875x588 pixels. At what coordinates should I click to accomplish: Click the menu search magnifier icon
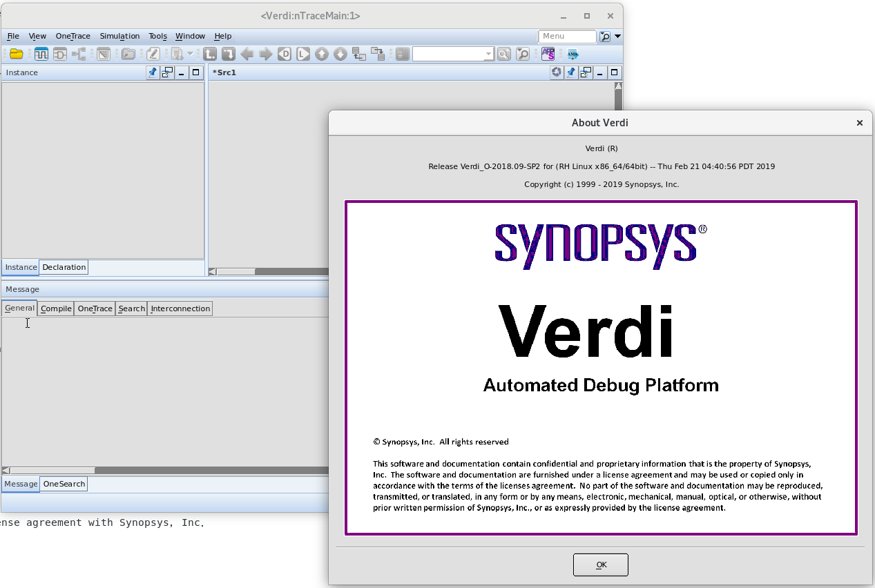(605, 37)
